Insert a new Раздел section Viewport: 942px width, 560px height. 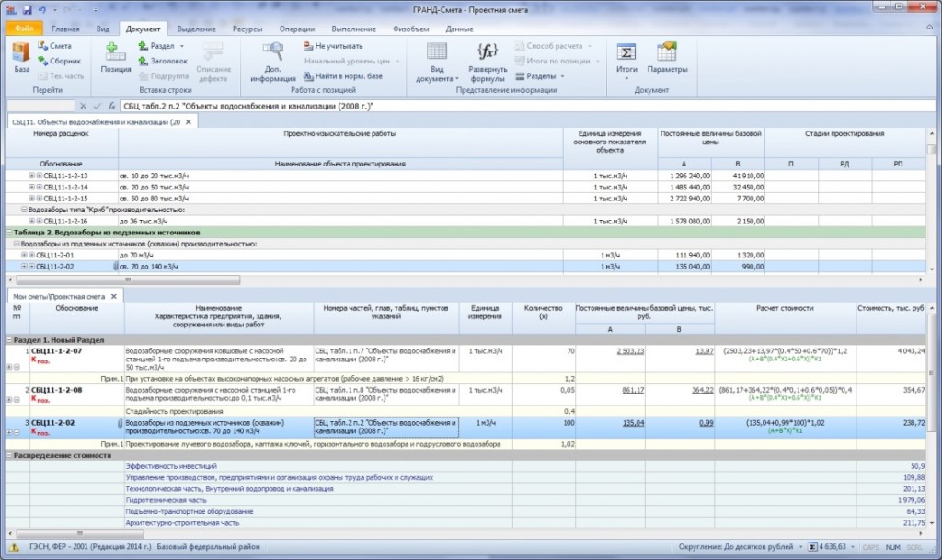coord(156,46)
